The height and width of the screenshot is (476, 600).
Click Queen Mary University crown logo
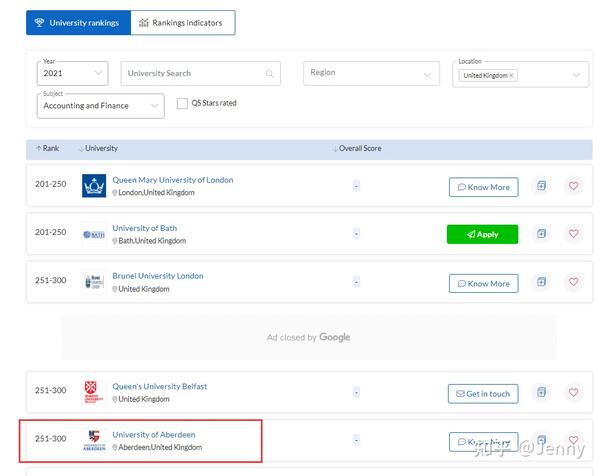(x=94, y=186)
